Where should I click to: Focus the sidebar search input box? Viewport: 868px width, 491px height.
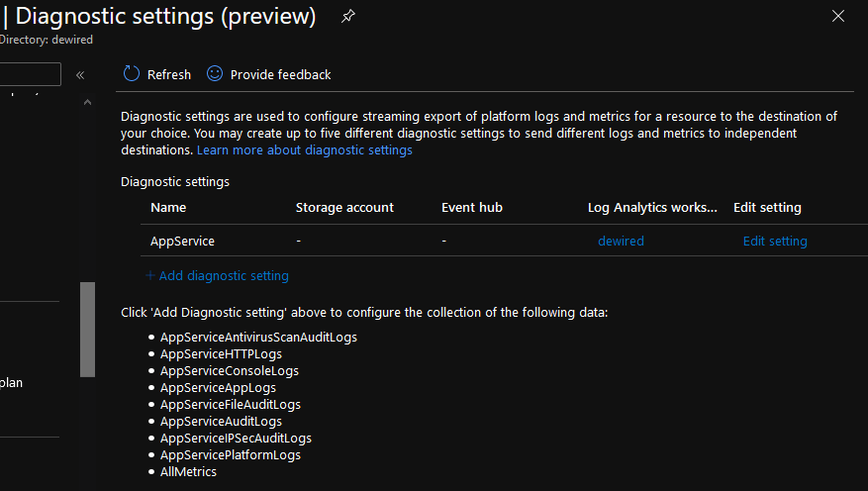(30, 74)
